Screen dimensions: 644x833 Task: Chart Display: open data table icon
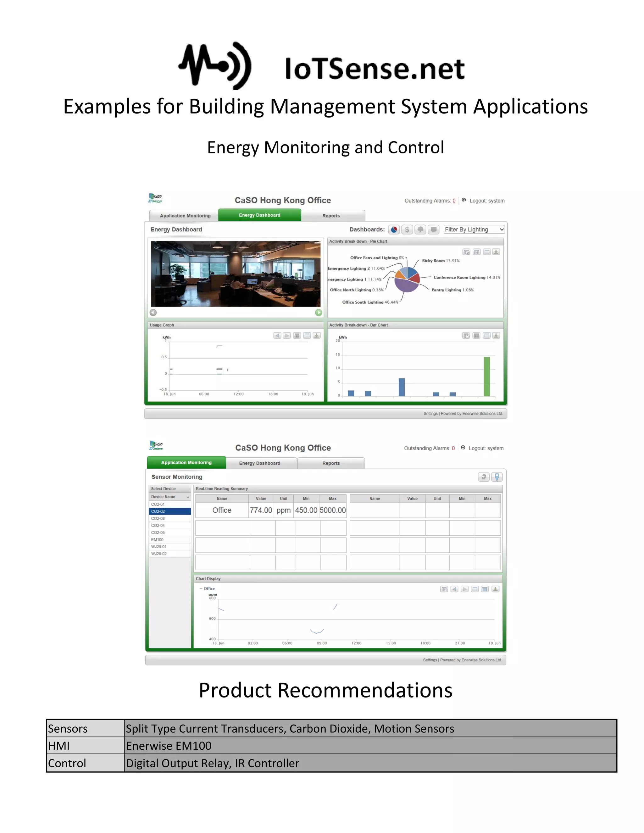[444, 589]
